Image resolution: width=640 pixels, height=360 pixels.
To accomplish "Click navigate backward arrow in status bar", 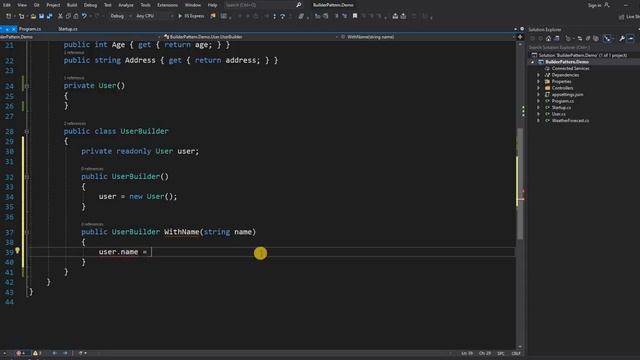I will click(x=54, y=353).
